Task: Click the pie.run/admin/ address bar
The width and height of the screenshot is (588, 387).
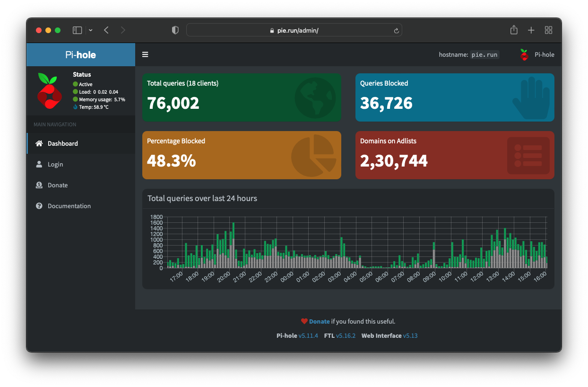Action: (294, 30)
